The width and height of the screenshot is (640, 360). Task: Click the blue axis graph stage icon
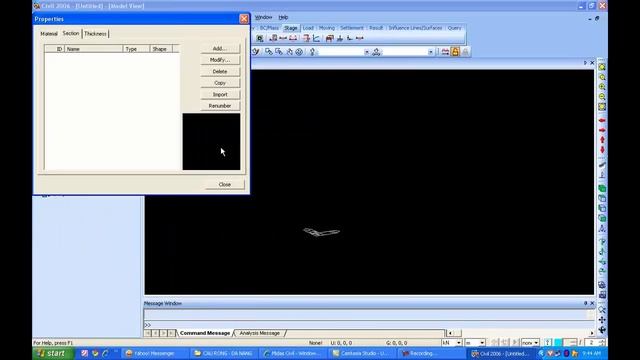point(316,38)
